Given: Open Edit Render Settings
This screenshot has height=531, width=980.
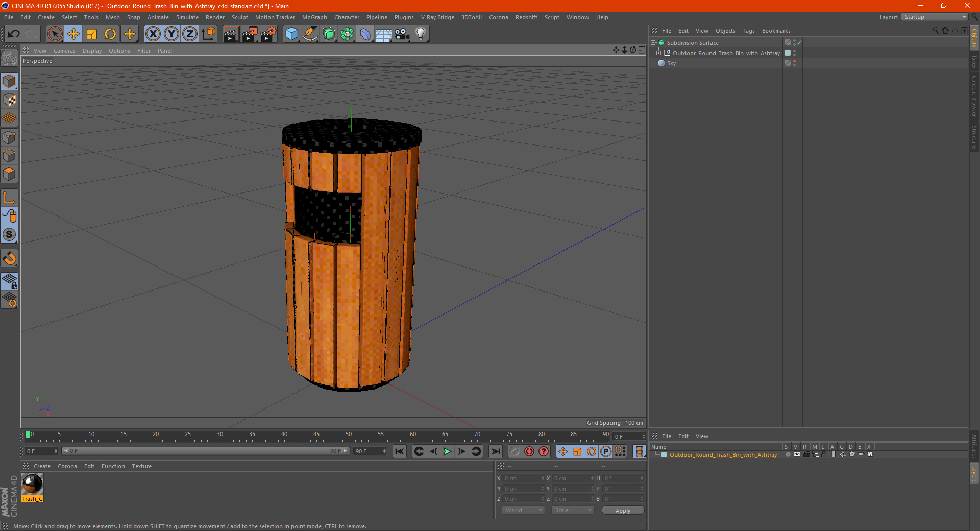Looking at the screenshot, I should click(x=268, y=34).
